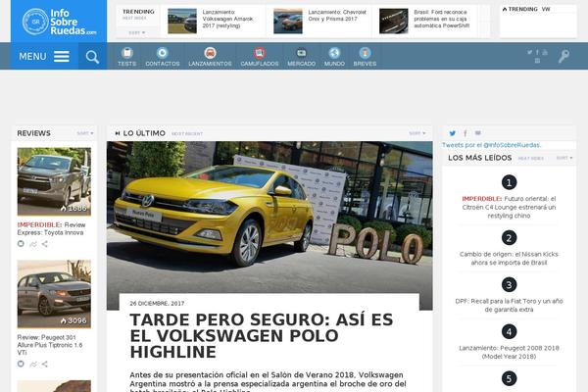Open the Lanzamientos car icon
Viewport: 588px width, 392px height.
click(210, 53)
